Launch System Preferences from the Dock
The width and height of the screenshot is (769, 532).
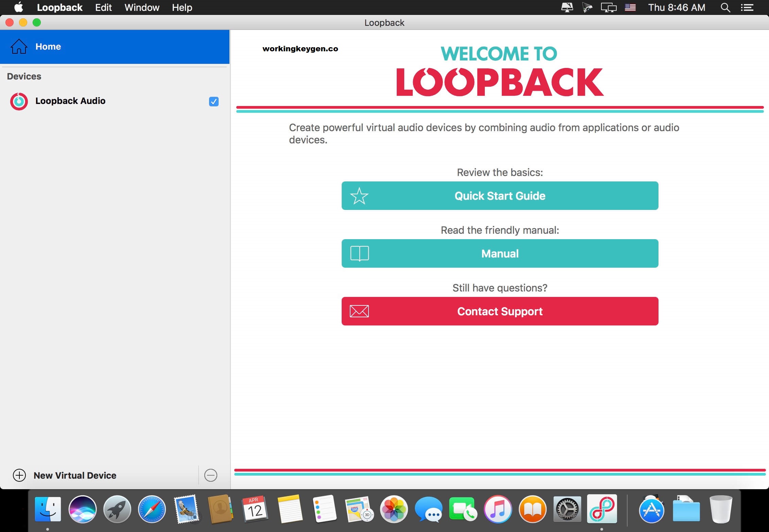click(x=567, y=510)
